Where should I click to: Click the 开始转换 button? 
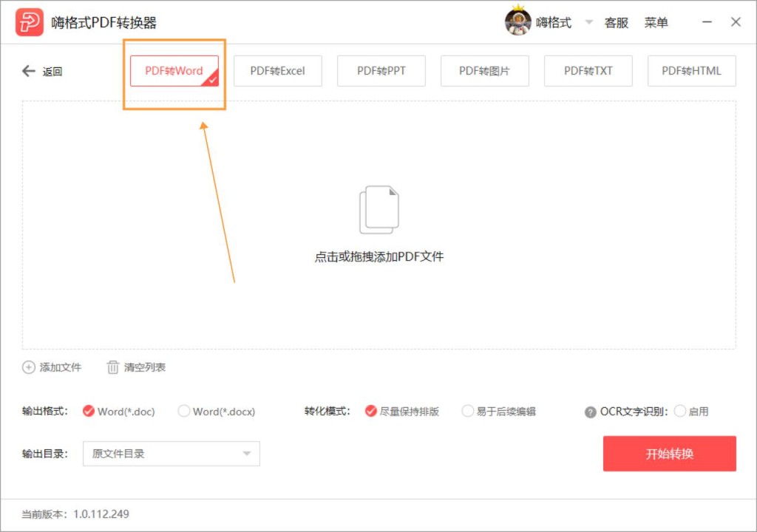pos(670,454)
